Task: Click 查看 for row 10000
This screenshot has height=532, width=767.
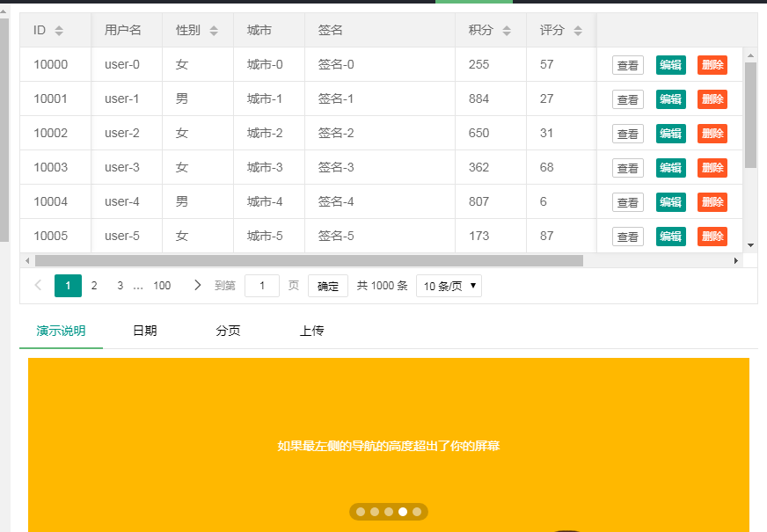Action: [628, 65]
